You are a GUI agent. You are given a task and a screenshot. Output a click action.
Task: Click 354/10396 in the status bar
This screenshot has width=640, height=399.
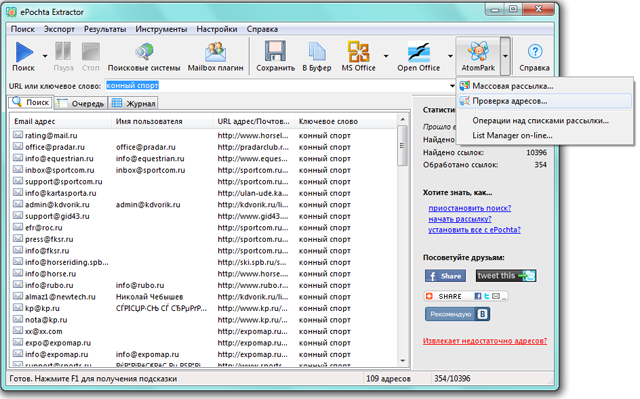coord(452,379)
